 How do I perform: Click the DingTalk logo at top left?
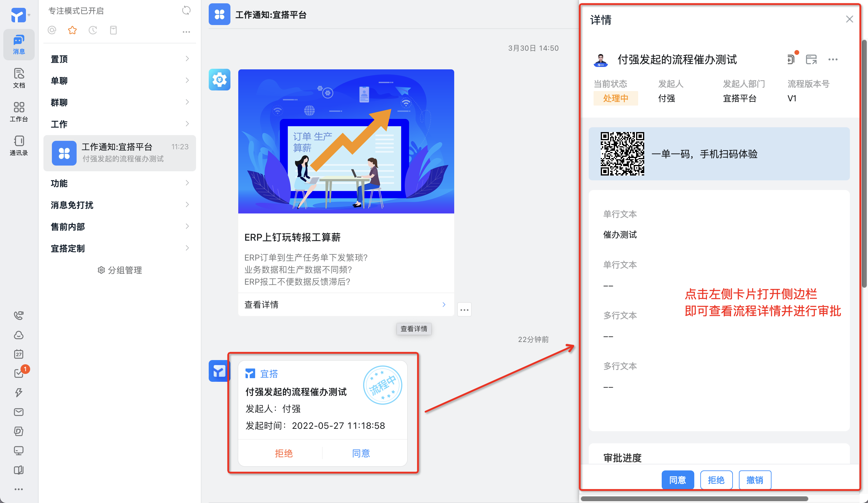[19, 15]
